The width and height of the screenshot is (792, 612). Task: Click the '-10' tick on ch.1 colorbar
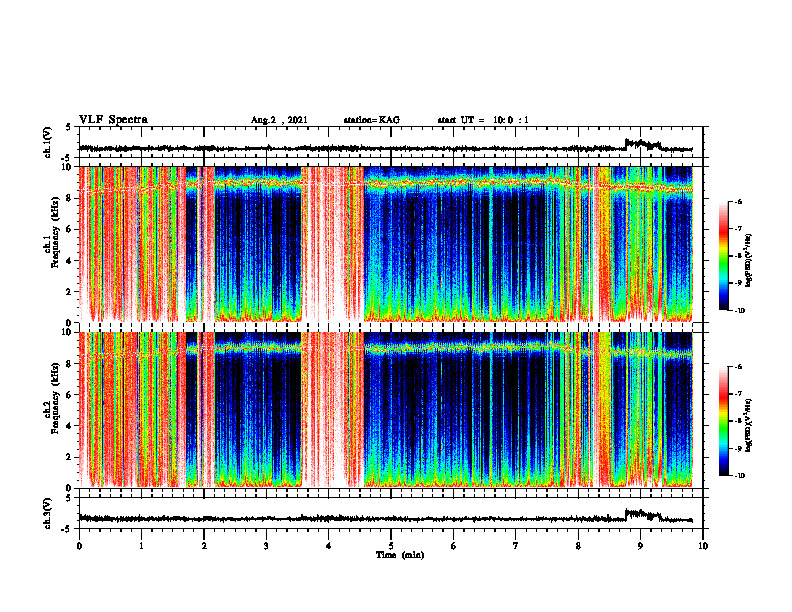(x=739, y=311)
